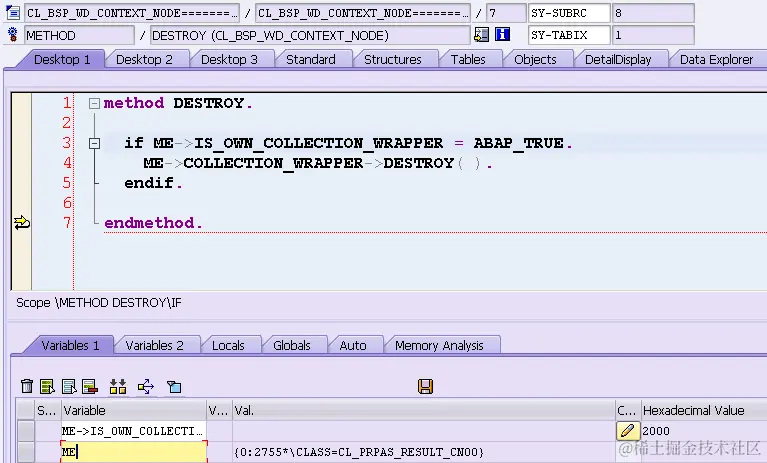Image resolution: width=767 pixels, height=463 pixels.
Task: Select the row selector for the ME->IS_OWN_COLLECTI... row
Action: coord(25,431)
